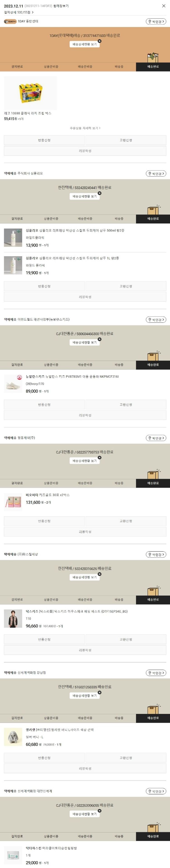Close the order detail page
This screenshot has width=170, height=868.
pos(164,6)
